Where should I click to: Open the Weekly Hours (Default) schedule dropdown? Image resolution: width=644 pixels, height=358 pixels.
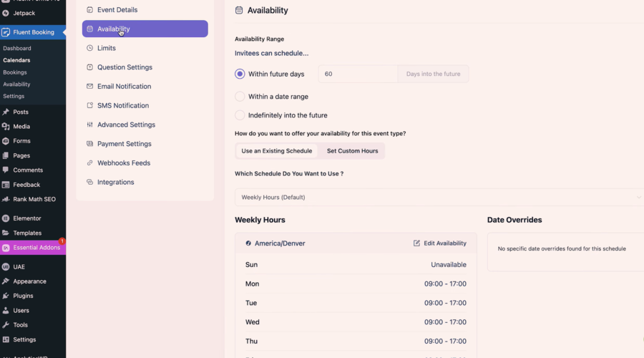pos(439,198)
